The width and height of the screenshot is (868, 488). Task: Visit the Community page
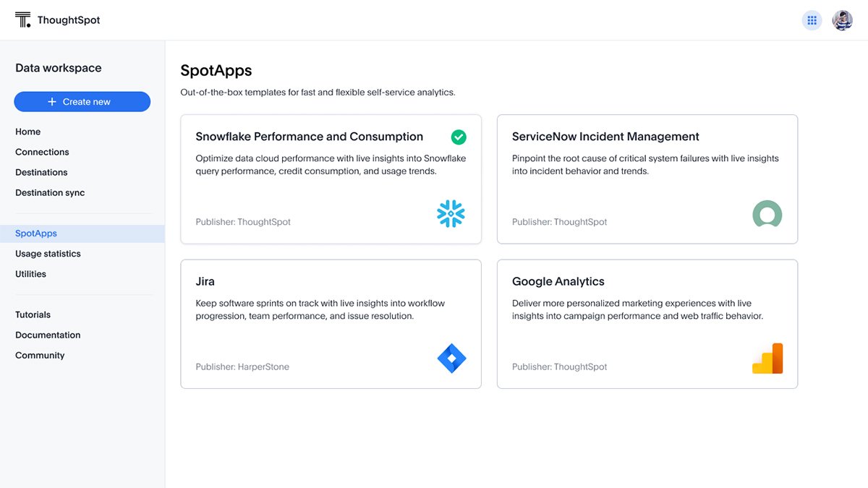click(x=40, y=355)
